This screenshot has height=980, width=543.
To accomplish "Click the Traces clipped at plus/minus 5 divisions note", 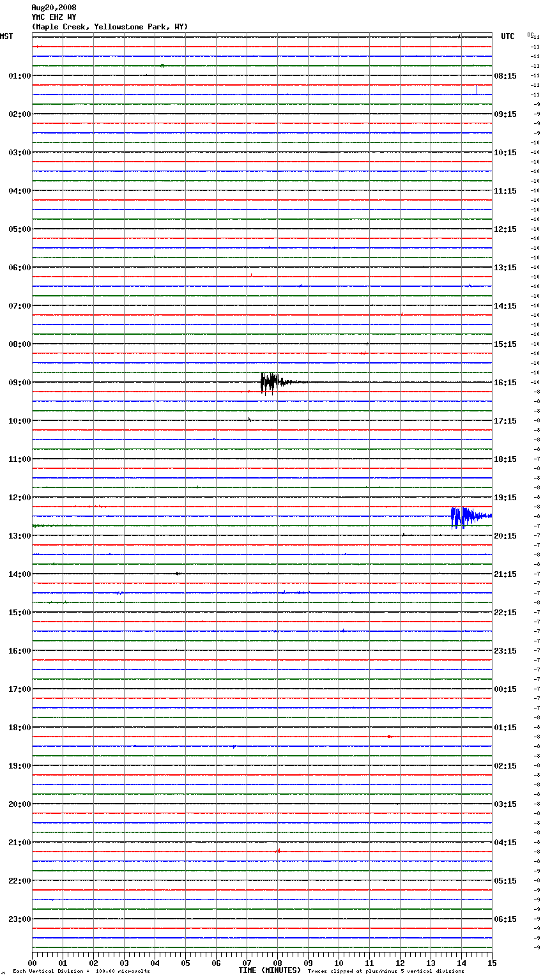I will coord(386,972).
